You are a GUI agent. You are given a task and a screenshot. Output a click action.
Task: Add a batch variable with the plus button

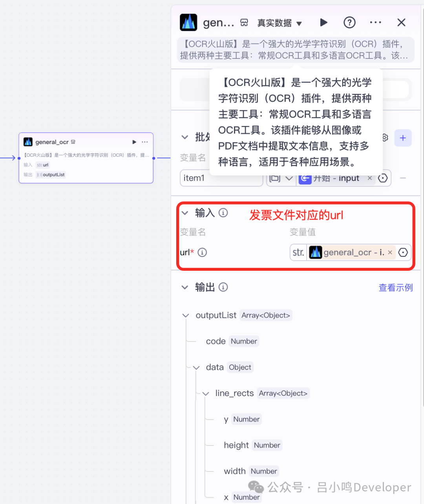click(403, 138)
